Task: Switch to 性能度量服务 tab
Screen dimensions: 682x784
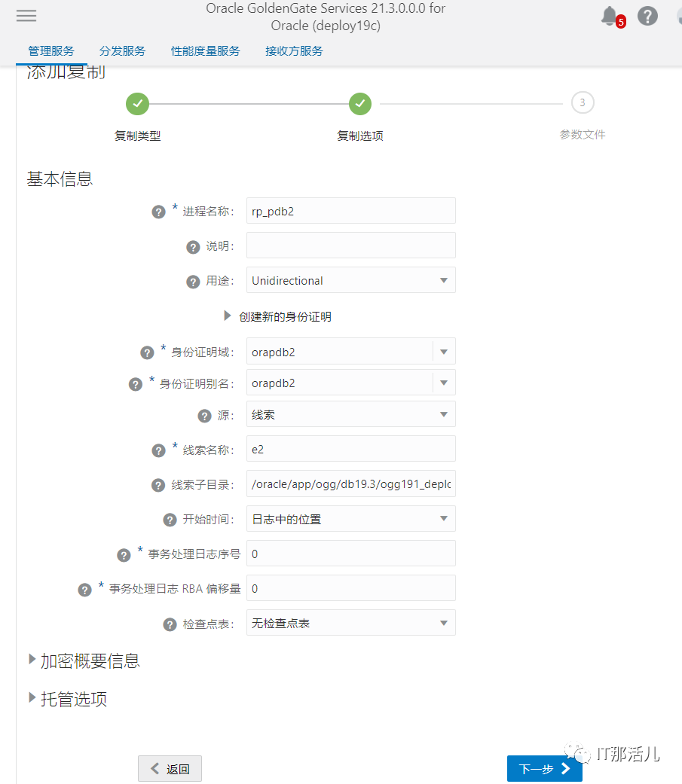Action: coord(206,51)
